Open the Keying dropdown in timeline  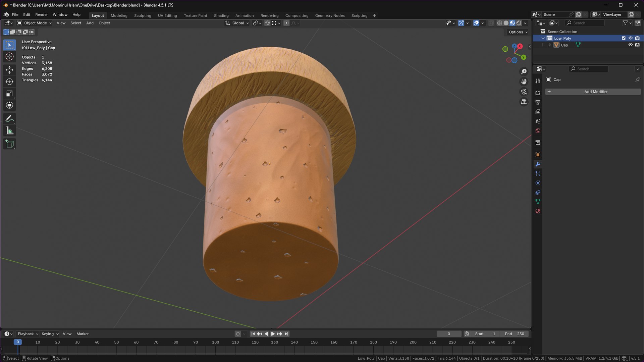50,334
